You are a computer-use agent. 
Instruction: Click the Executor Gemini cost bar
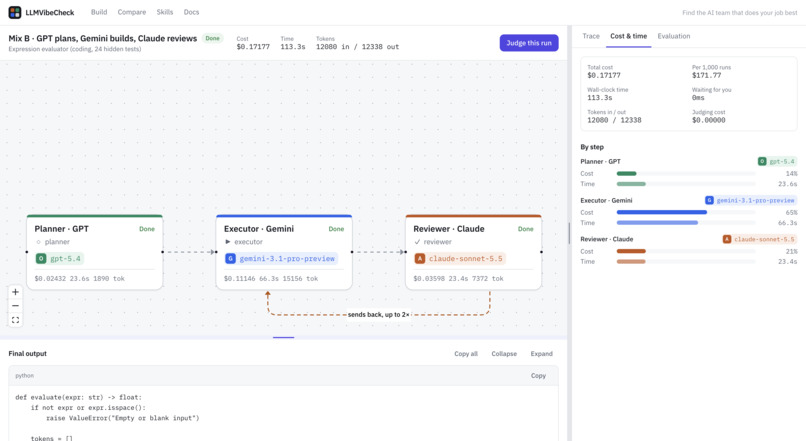click(x=662, y=212)
